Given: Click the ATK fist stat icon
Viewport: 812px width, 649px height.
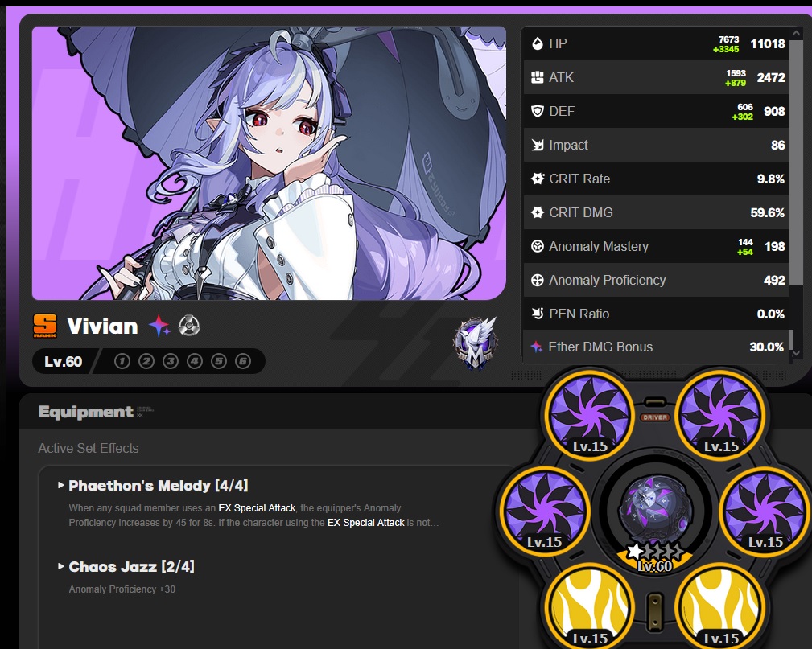Looking at the screenshot, I should click(538, 78).
